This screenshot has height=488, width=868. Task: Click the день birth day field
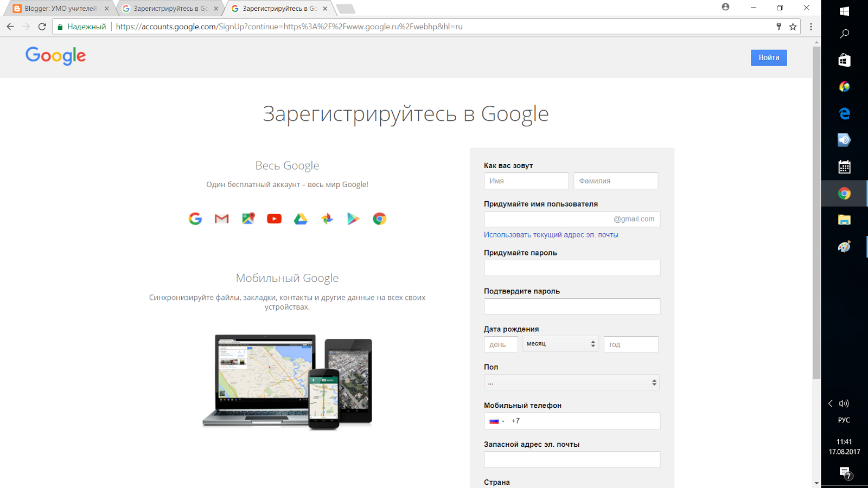coord(501,344)
